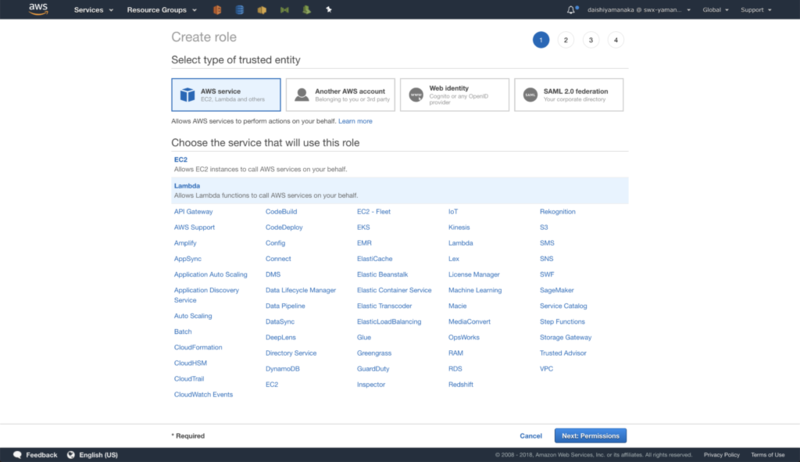This screenshot has width=800, height=462.
Task: Select Web identity trusted entity
Action: [455, 95]
